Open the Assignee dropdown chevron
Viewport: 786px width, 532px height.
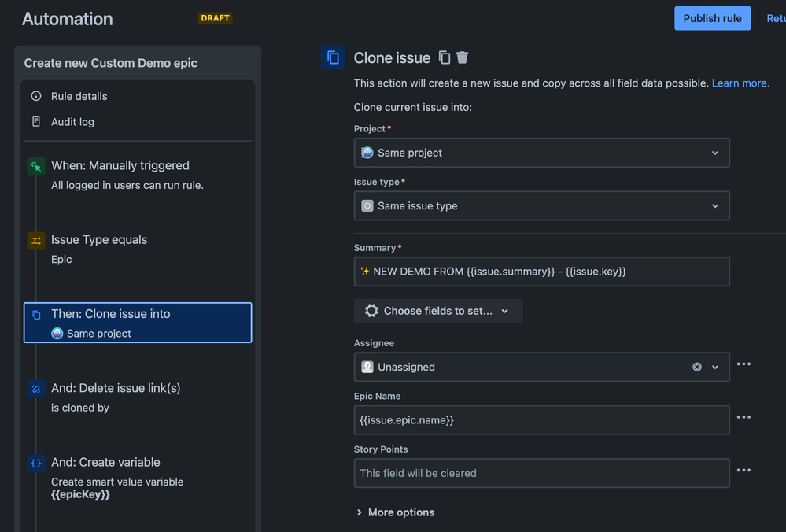(x=715, y=367)
